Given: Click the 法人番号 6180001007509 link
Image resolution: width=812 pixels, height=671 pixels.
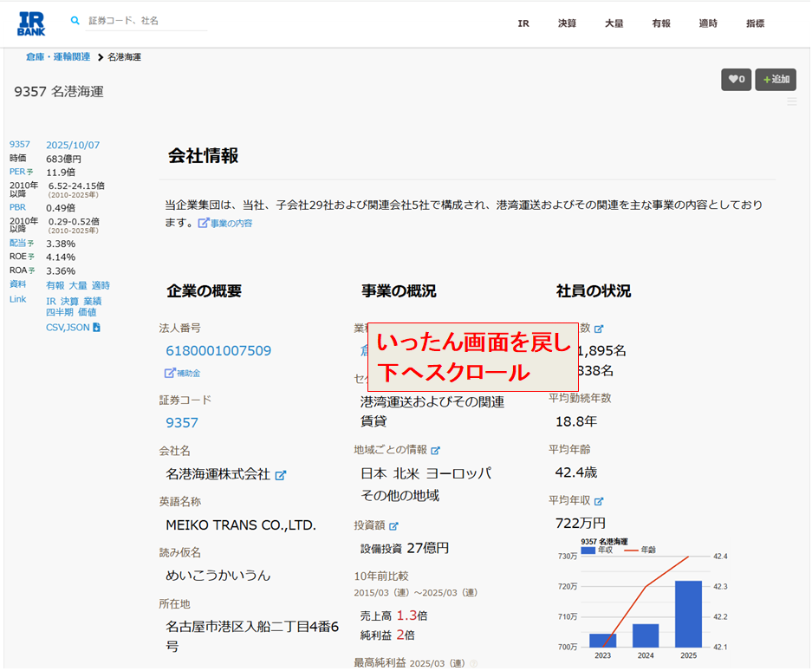Looking at the screenshot, I should click(218, 350).
